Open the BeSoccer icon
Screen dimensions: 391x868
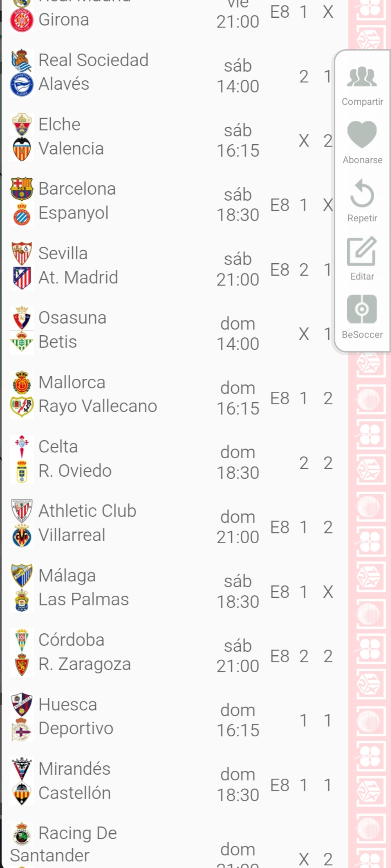click(x=362, y=309)
